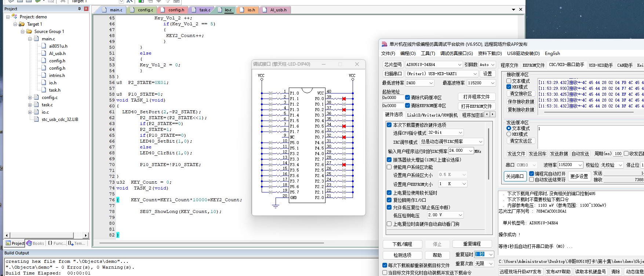Click the STC ISP application logo icon

tap(384, 44)
